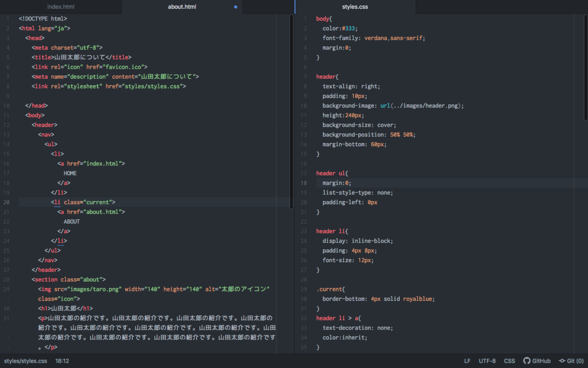This screenshot has height=368, width=588.
Task: Open the CSS grammar selector in status bar
Action: 509,361
